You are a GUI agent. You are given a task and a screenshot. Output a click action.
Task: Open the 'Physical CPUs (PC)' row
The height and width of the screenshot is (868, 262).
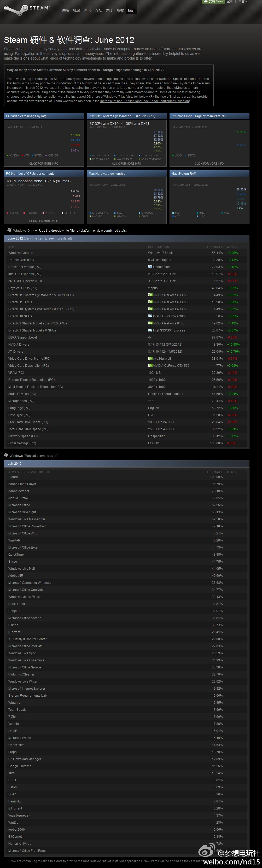(127, 288)
